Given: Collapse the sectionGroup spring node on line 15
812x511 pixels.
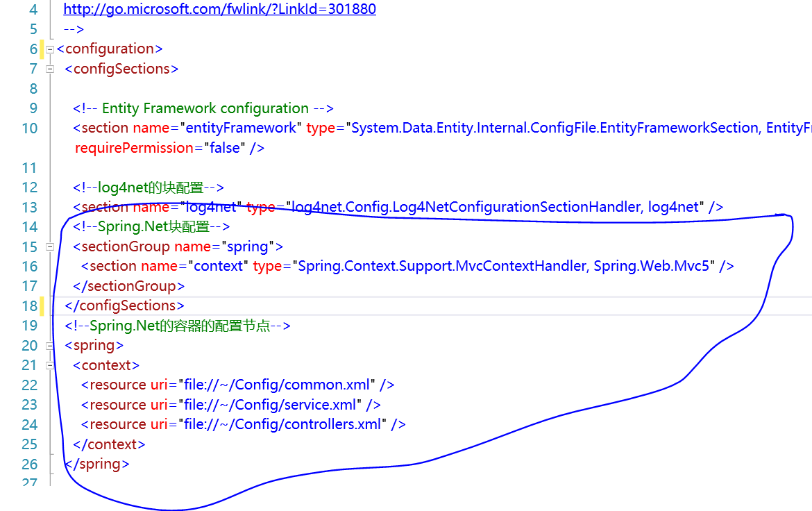Looking at the screenshot, I should pos(50,247).
